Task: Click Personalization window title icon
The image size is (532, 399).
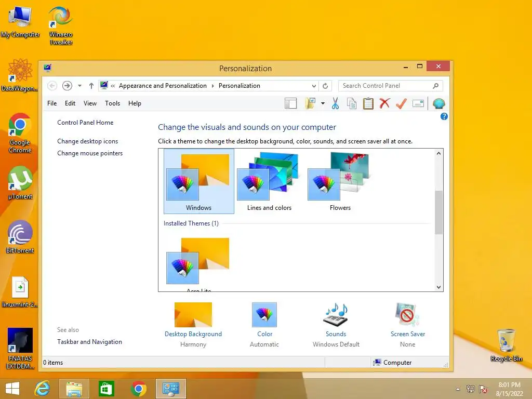Action: coord(47,68)
